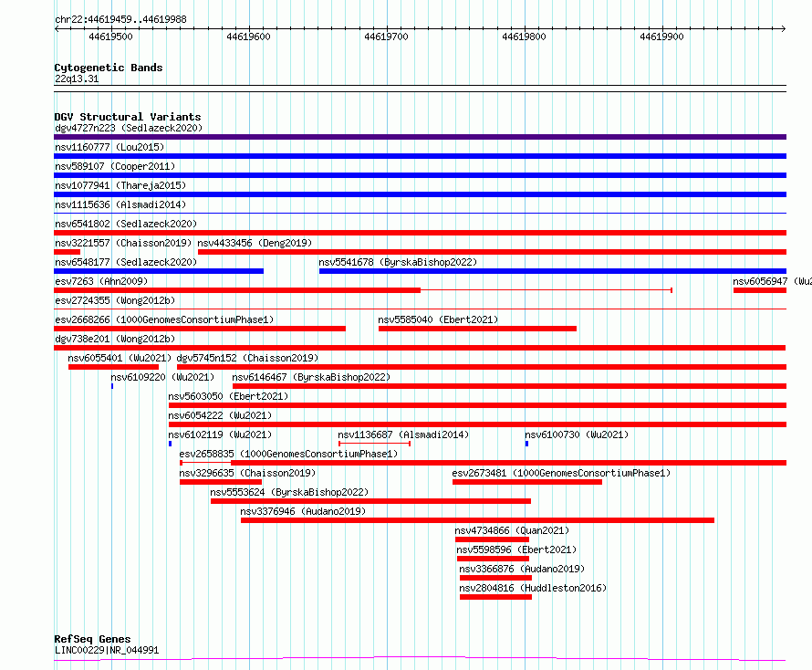This screenshot has height=670, width=812.
Task: Select the red nsv5585040 variant bar
Action: point(477,329)
